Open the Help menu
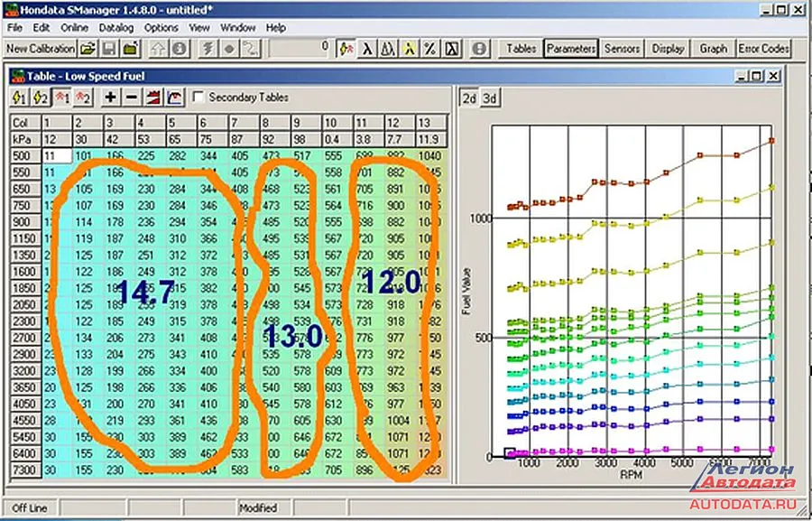The height and width of the screenshot is (521, 812). 276,28
